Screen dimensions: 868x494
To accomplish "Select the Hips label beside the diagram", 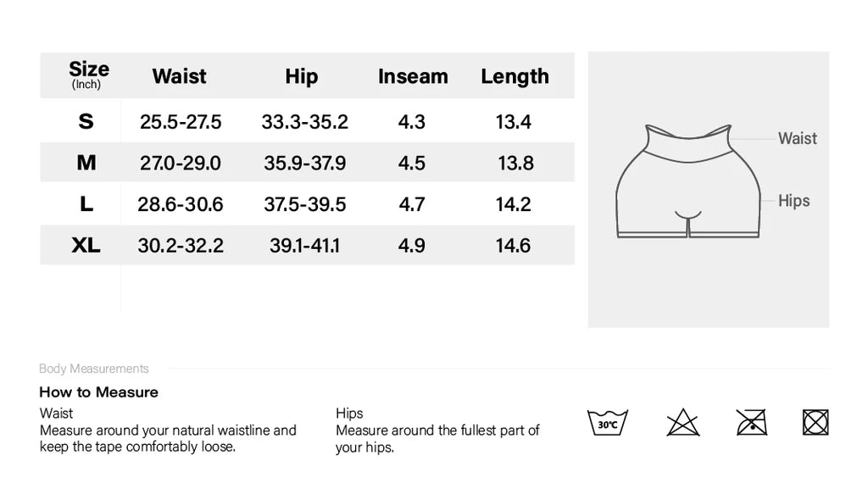I will coord(794,201).
